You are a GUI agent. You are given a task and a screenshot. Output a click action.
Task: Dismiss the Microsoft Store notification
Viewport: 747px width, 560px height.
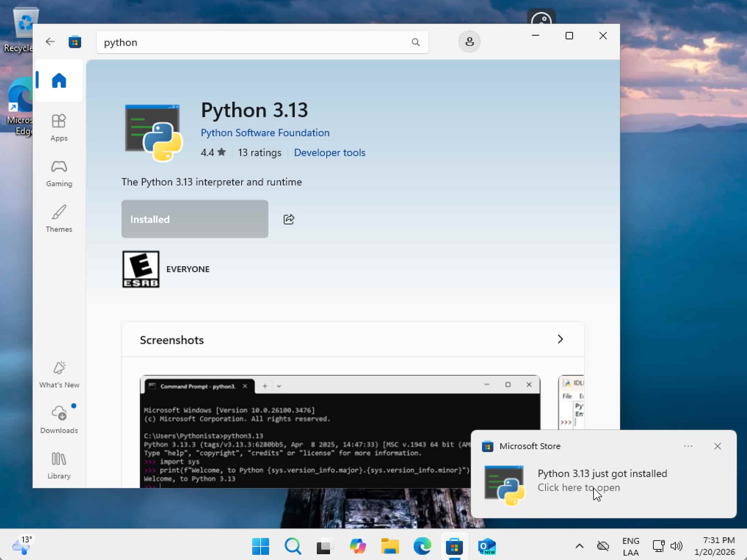(717, 446)
